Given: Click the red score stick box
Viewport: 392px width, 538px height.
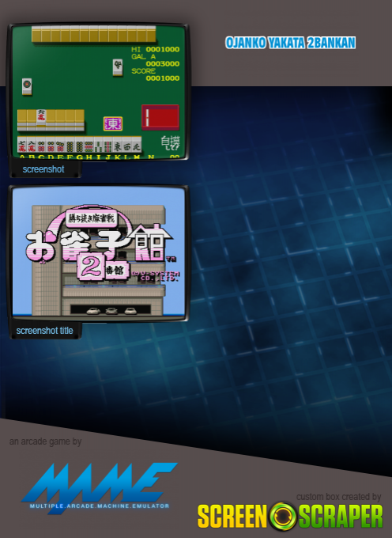Looking at the screenshot, I should [x=160, y=117].
